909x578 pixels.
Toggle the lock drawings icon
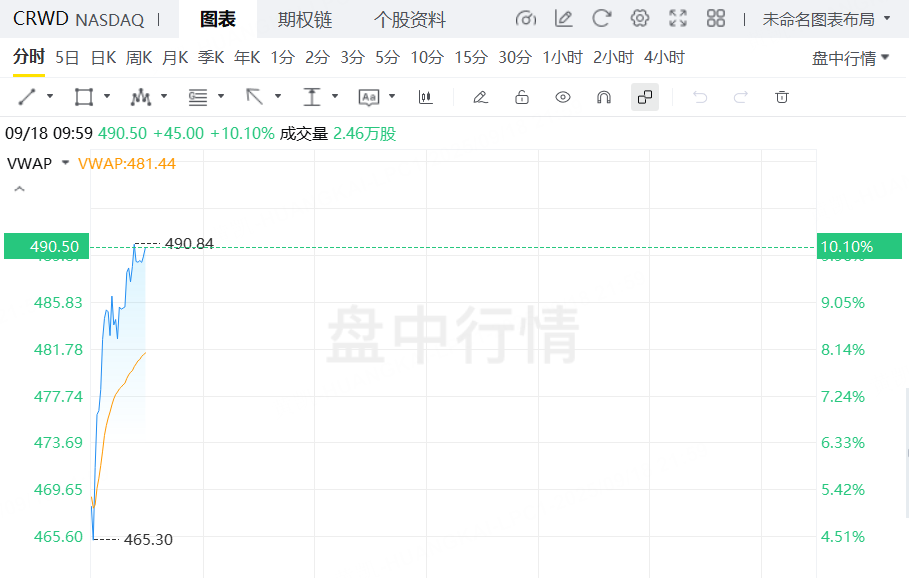click(522, 97)
